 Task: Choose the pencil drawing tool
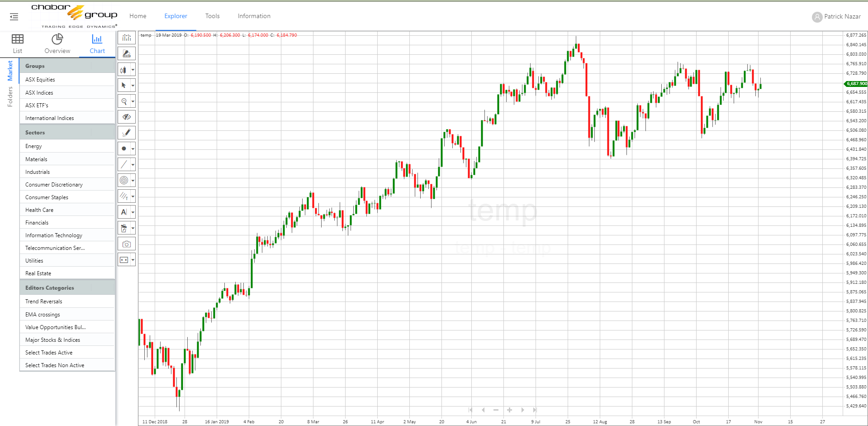pyautogui.click(x=126, y=133)
